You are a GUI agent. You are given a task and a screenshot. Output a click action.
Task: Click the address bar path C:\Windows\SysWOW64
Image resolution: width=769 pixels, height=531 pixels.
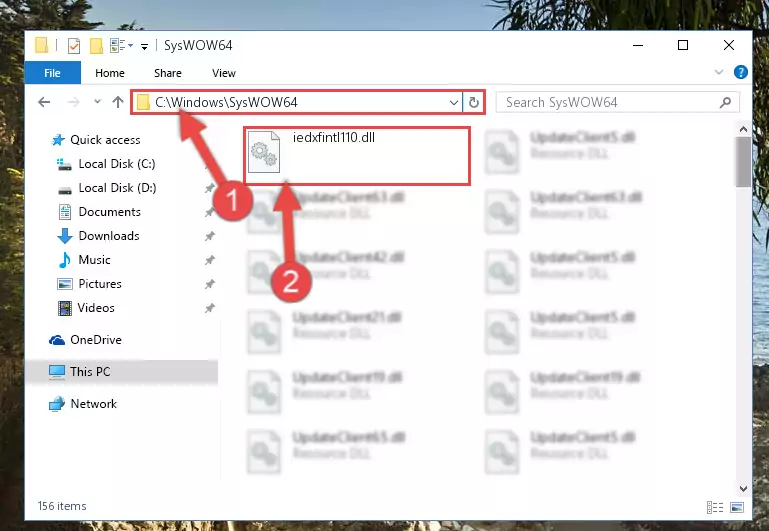point(226,102)
